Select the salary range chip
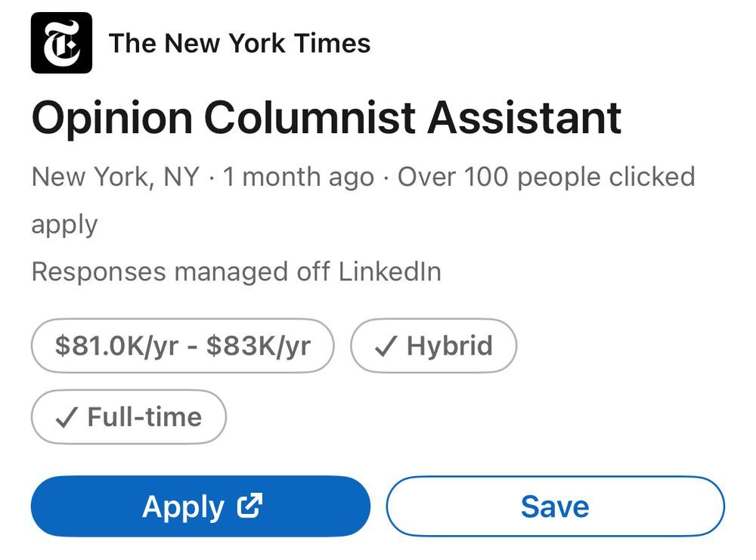The height and width of the screenshot is (560, 756). [182, 346]
